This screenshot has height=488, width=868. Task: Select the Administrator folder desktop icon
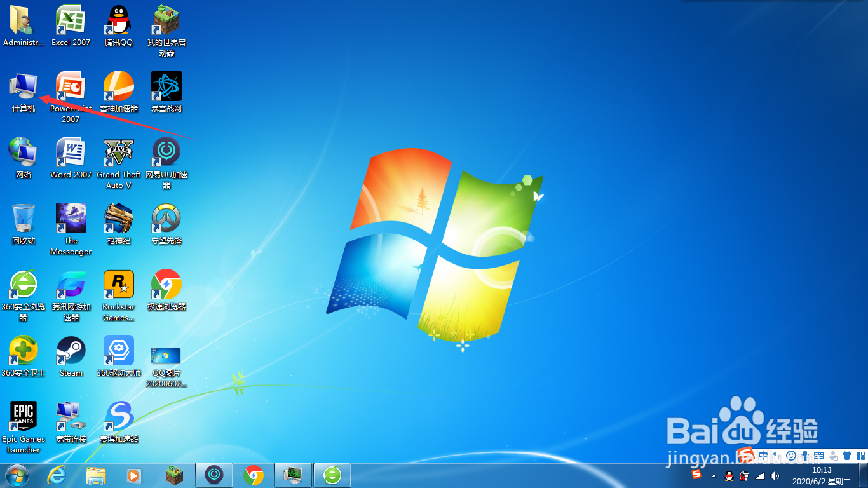pos(24,25)
